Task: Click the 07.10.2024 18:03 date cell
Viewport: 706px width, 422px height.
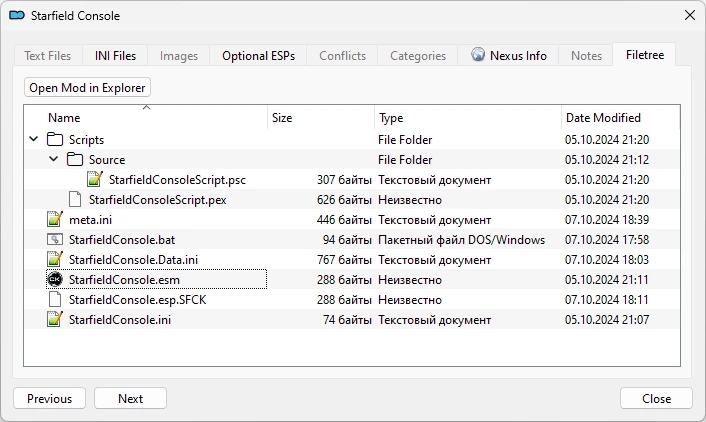Action: tap(607, 259)
